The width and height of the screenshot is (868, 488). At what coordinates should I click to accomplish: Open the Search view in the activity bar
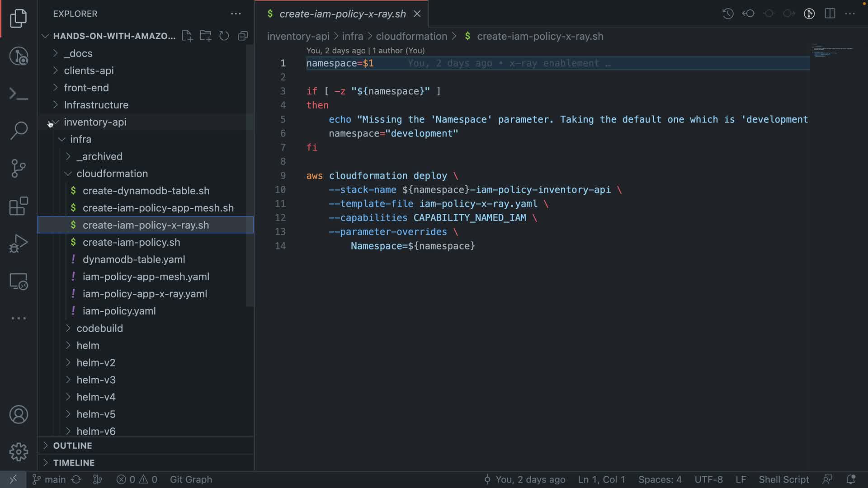19,131
